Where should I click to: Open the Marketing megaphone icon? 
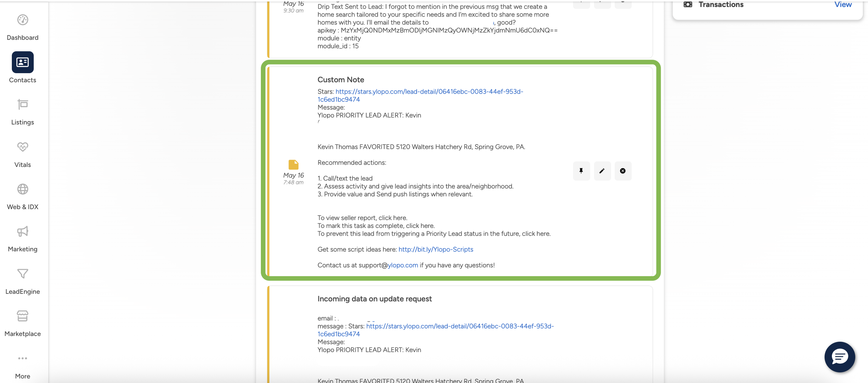point(23,232)
